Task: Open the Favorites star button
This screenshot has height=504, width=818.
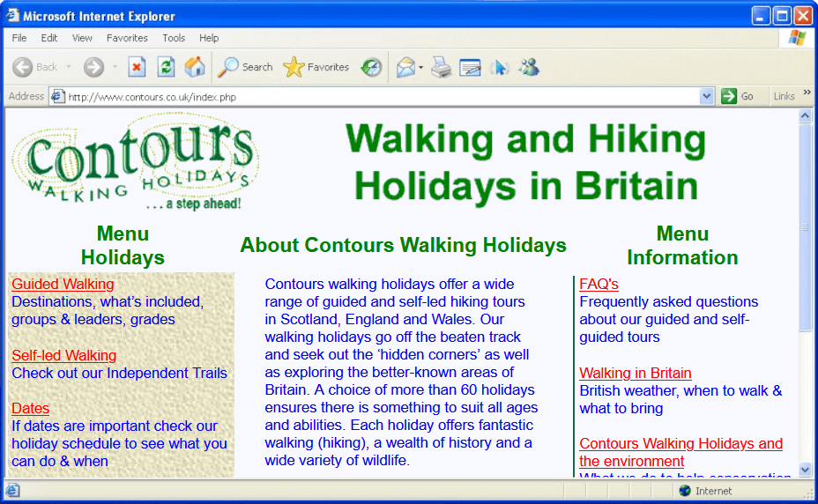Action: click(x=316, y=67)
